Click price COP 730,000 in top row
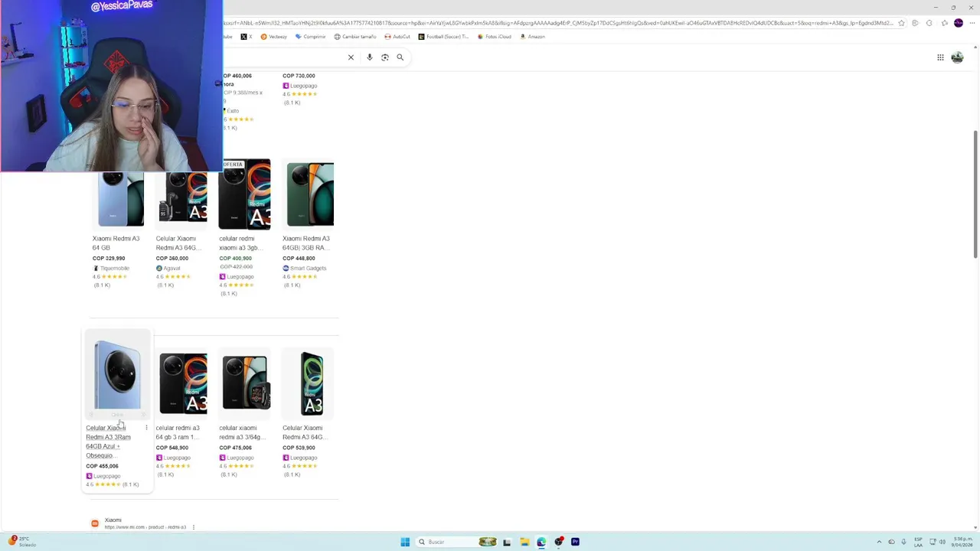The image size is (980, 551). (299, 76)
